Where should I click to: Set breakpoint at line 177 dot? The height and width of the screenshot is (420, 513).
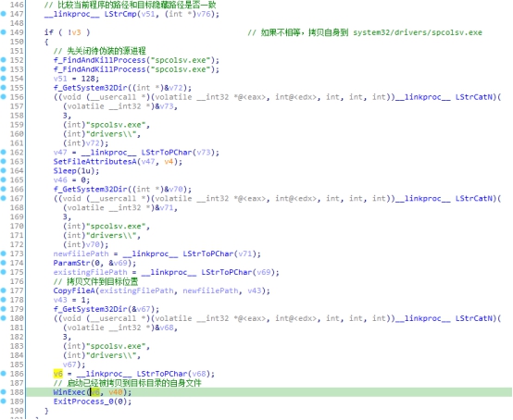click(4, 290)
